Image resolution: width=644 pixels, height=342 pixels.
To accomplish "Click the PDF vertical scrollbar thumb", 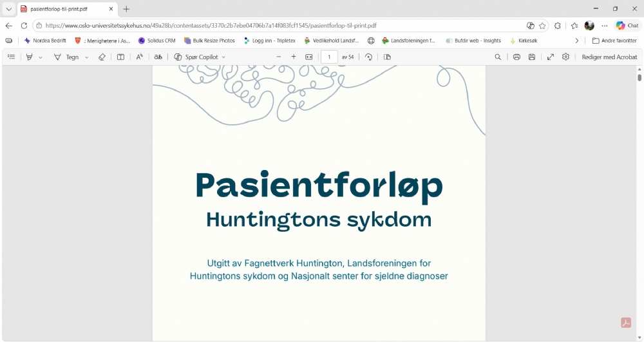I will click(x=639, y=77).
